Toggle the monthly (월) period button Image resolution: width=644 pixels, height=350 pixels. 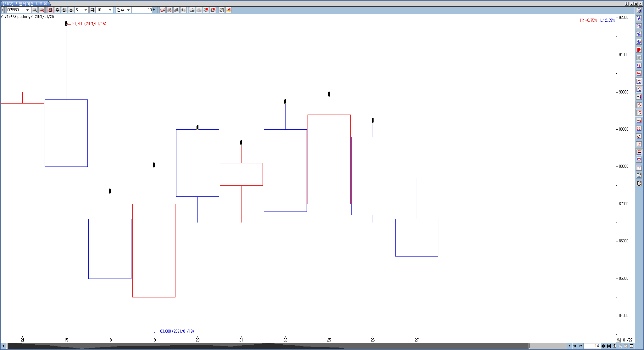[x=64, y=10]
